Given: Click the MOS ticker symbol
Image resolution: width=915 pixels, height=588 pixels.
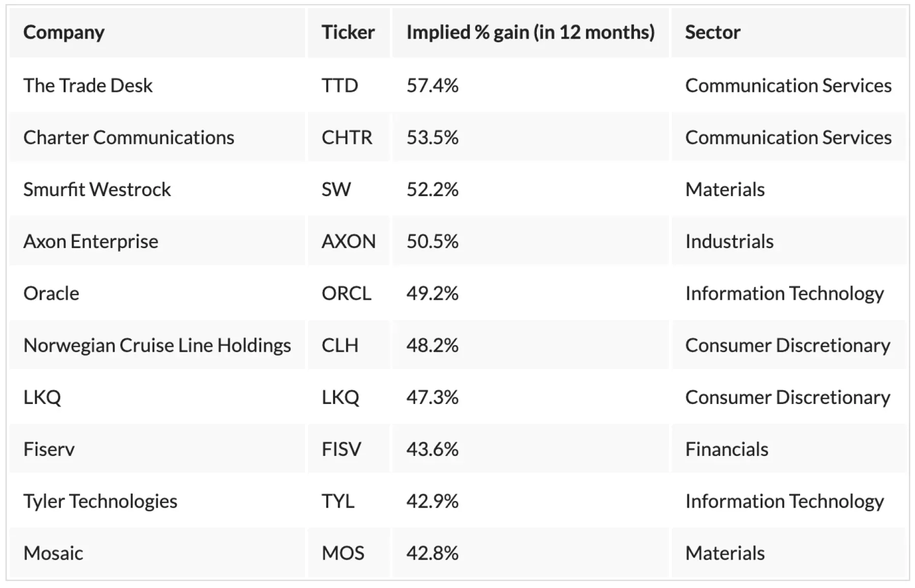Looking at the screenshot, I should point(343,553).
